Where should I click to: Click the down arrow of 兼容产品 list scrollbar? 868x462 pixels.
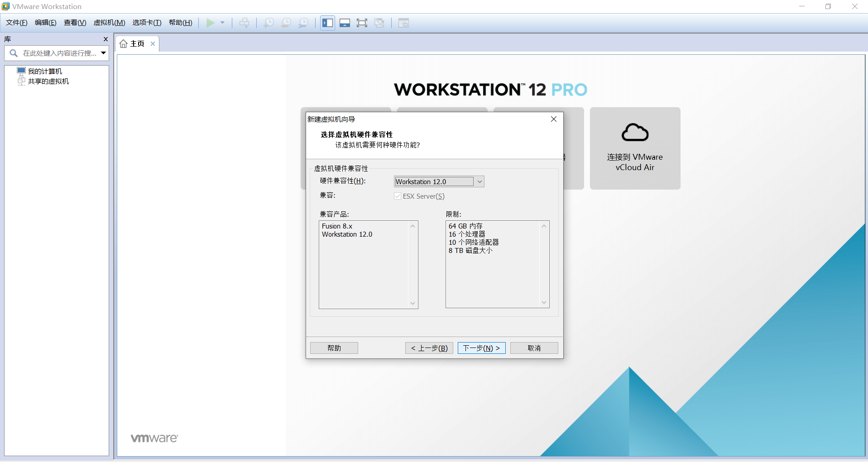412,304
